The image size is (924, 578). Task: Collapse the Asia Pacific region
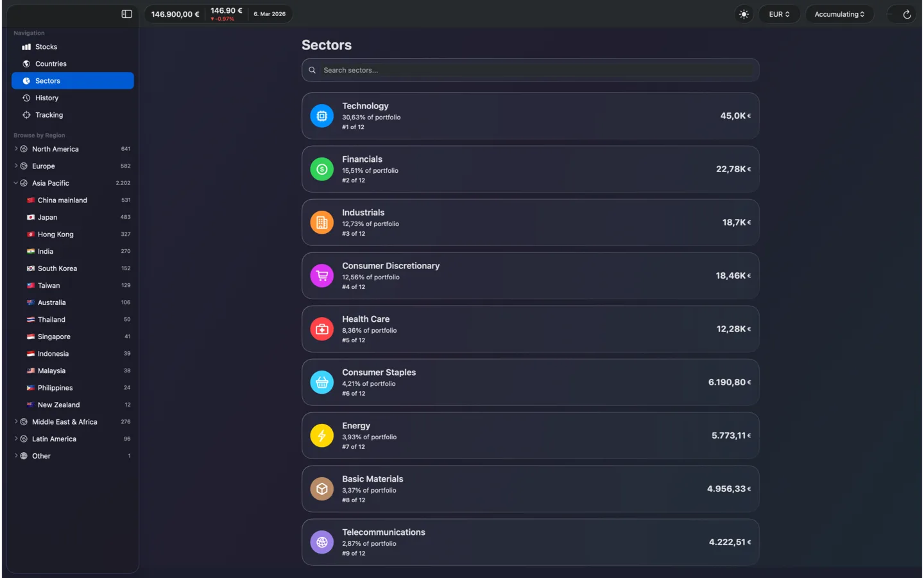click(x=15, y=183)
